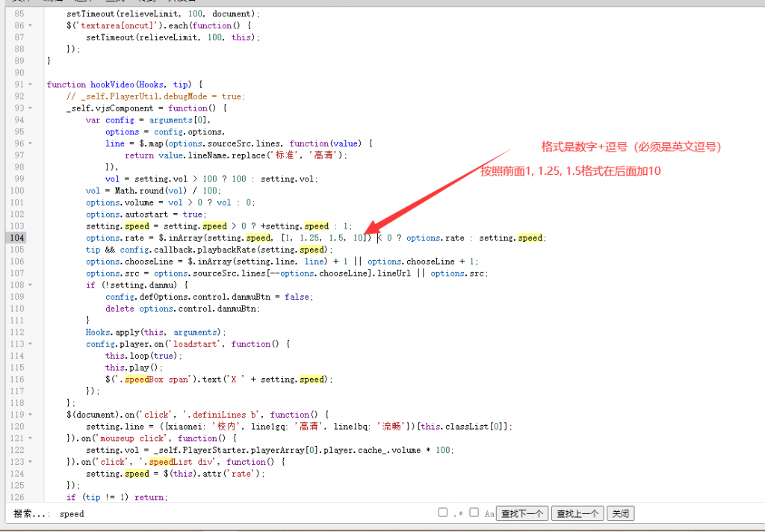The width and height of the screenshot is (765, 532).
Task: Toggle the case-sensitive Aa checkbox
Action: coord(474,513)
